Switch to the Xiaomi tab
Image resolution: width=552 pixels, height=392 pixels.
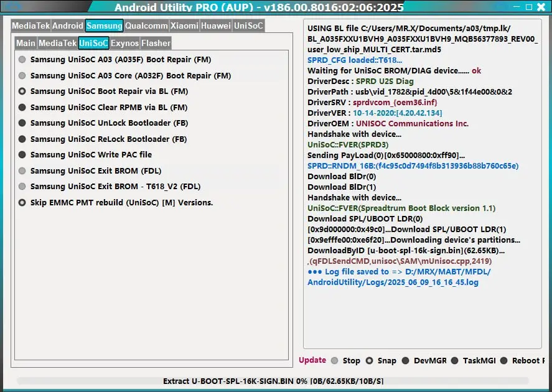click(x=184, y=26)
